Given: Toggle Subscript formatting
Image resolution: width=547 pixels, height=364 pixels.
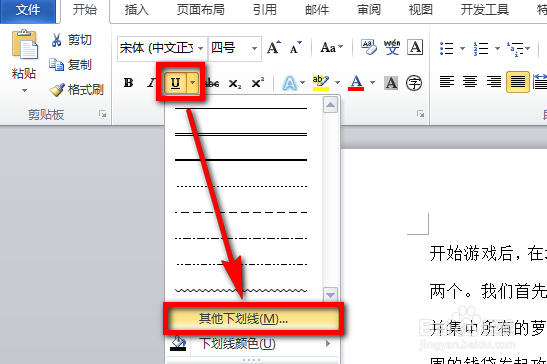Looking at the screenshot, I should [x=234, y=84].
